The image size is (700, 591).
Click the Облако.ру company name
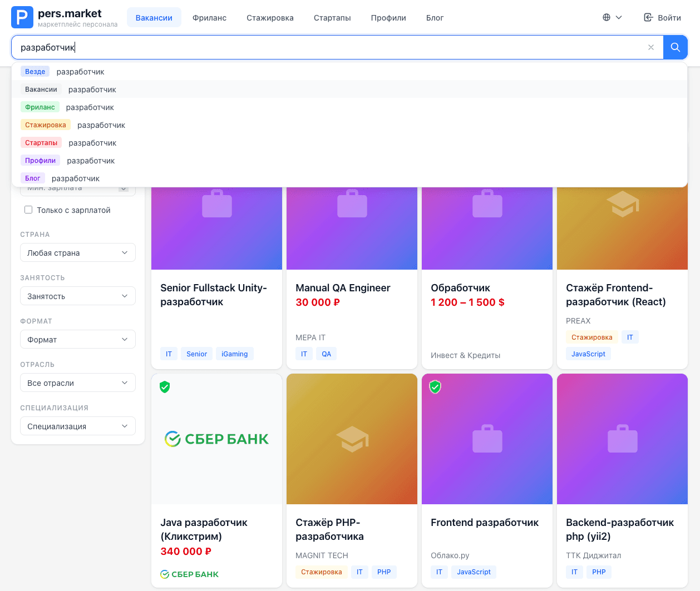coord(450,555)
